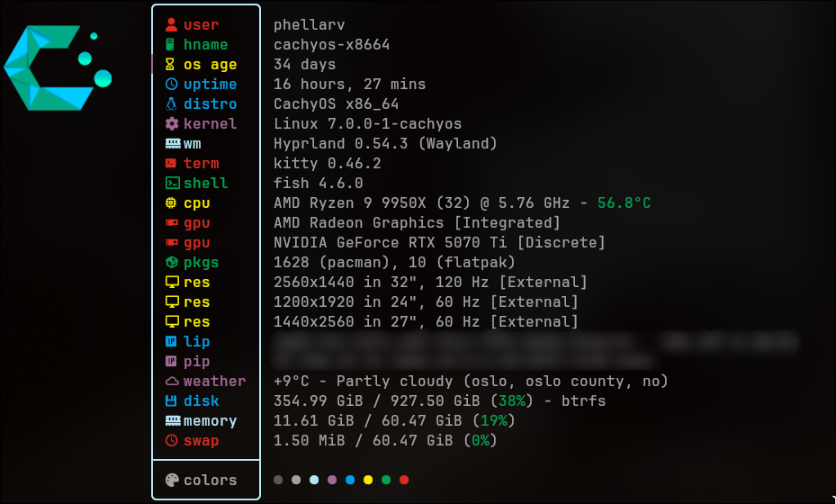
Task: Click 'AMD Radeon Graphics [Integrated]' text
Action: (417, 222)
